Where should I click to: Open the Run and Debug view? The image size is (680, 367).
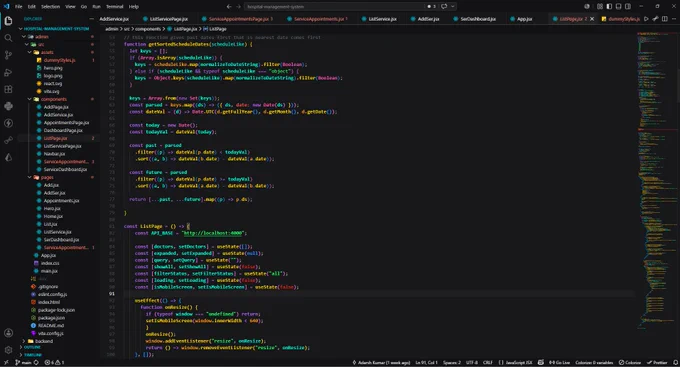click(x=8, y=72)
